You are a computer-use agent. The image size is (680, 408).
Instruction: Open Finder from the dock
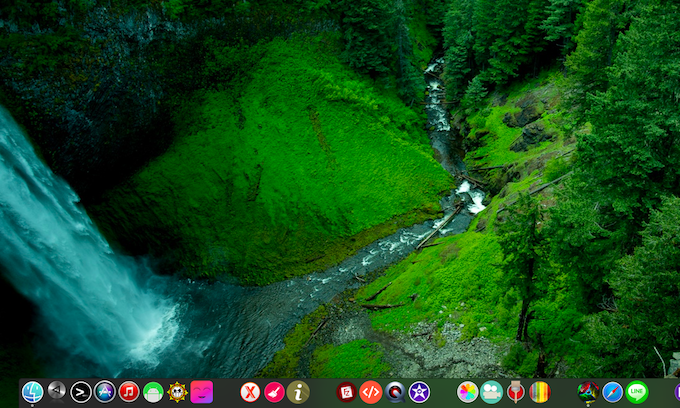[x=32, y=392]
